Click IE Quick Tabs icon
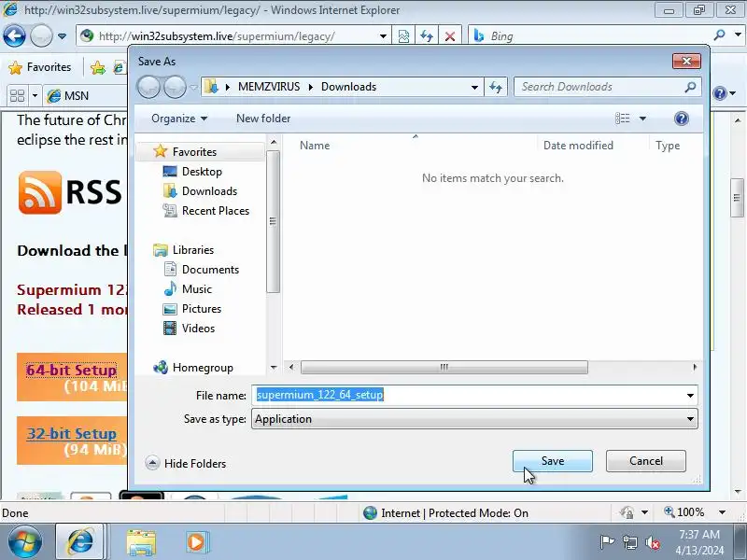 [17, 96]
